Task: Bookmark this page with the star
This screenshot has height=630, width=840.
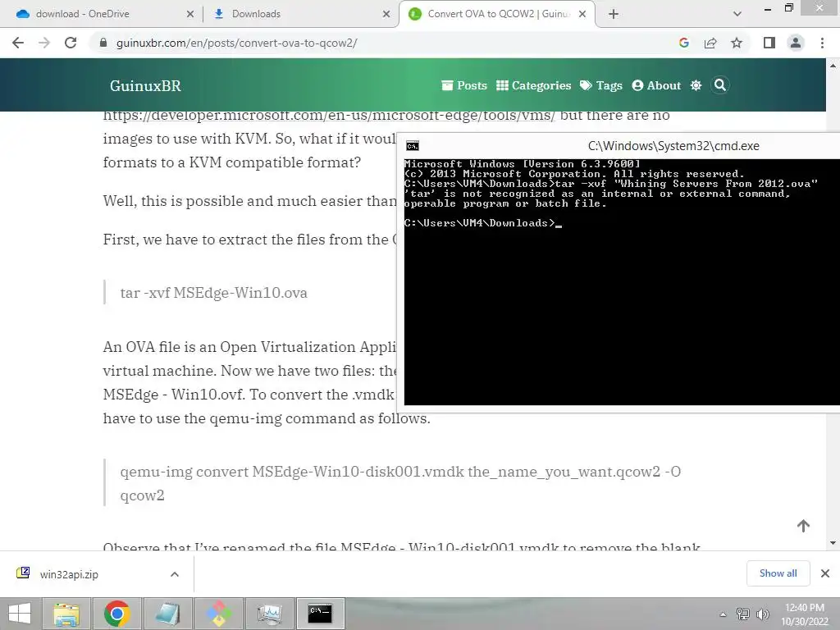Action: click(737, 43)
